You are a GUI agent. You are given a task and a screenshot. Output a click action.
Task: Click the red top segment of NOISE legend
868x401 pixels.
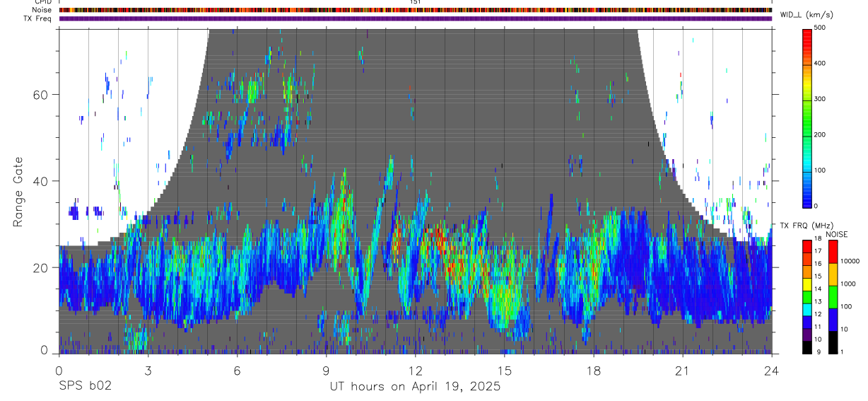coord(832,251)
